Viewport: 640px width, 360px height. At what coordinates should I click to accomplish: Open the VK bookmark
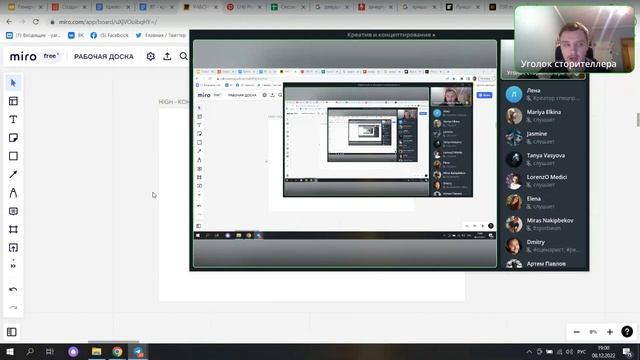76,36
